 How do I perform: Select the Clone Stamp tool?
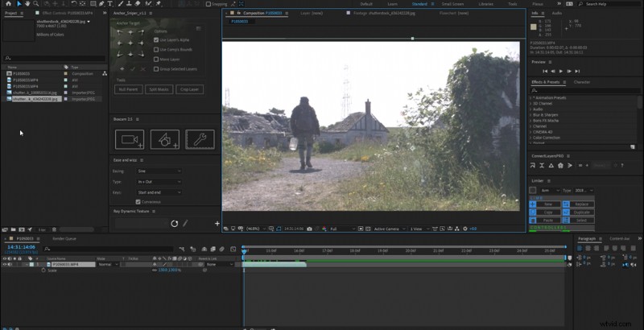tap(130, 4)
